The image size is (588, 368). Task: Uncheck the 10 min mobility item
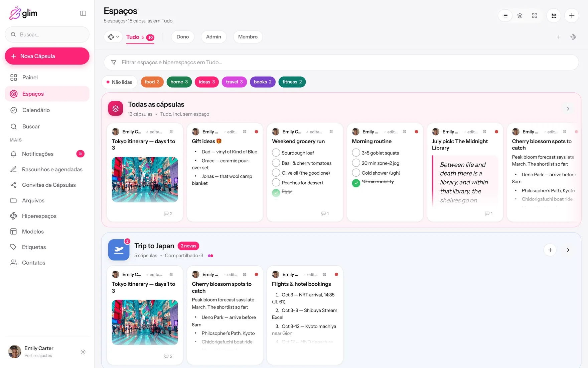(x=356, y=183)
